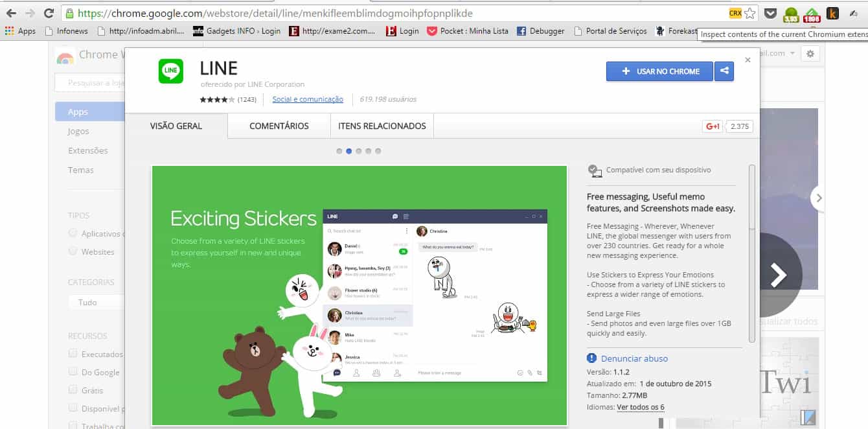This screenshot has height=429, width=868.
Task: Open the ITENS RELACIONADOS tab
Action: tap(382, 126)
